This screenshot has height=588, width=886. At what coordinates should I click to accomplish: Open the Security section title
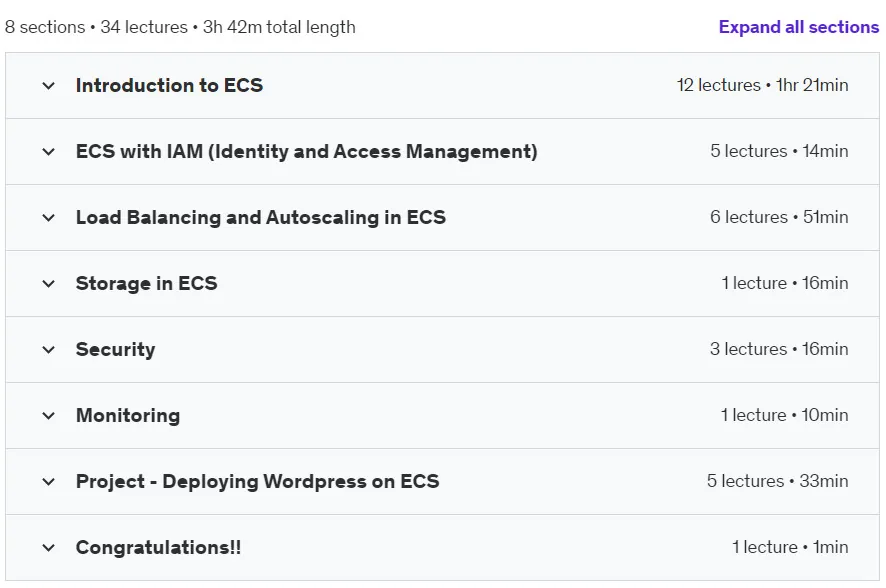pyautogui.click(x=115, y=350)
